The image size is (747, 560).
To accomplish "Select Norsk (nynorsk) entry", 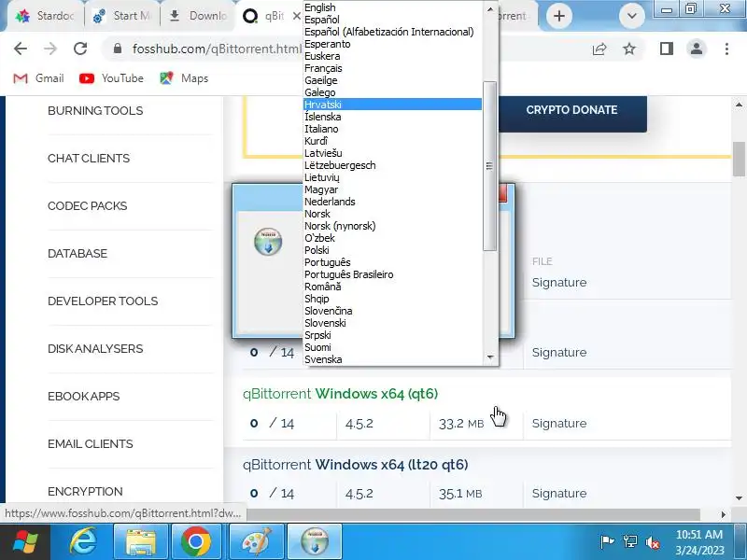I will (392, 226).
